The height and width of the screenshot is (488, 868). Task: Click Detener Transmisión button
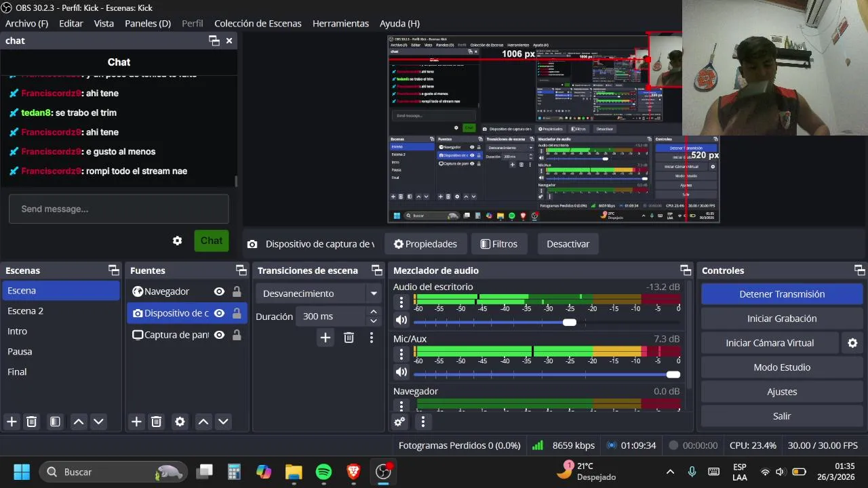[x=782, y=294]
